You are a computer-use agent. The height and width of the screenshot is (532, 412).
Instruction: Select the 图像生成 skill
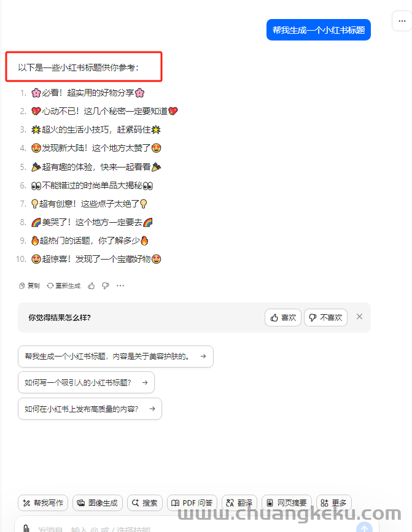[98, 503]
